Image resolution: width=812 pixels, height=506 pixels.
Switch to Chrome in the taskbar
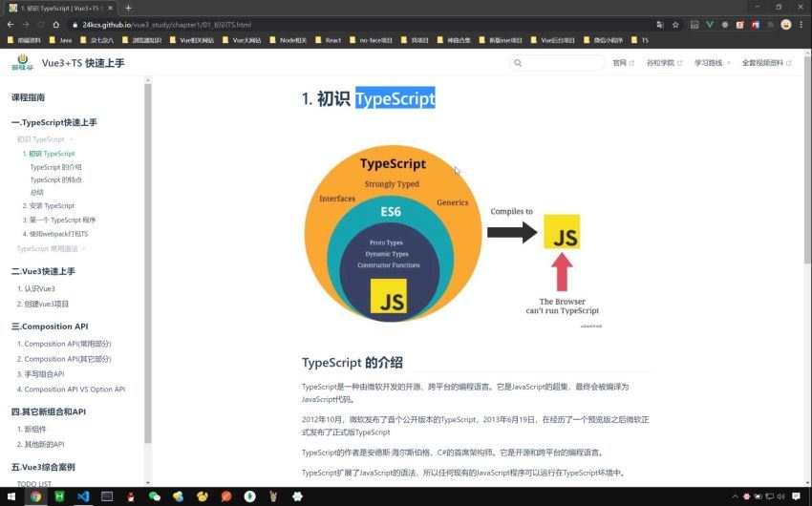[35, 496]
